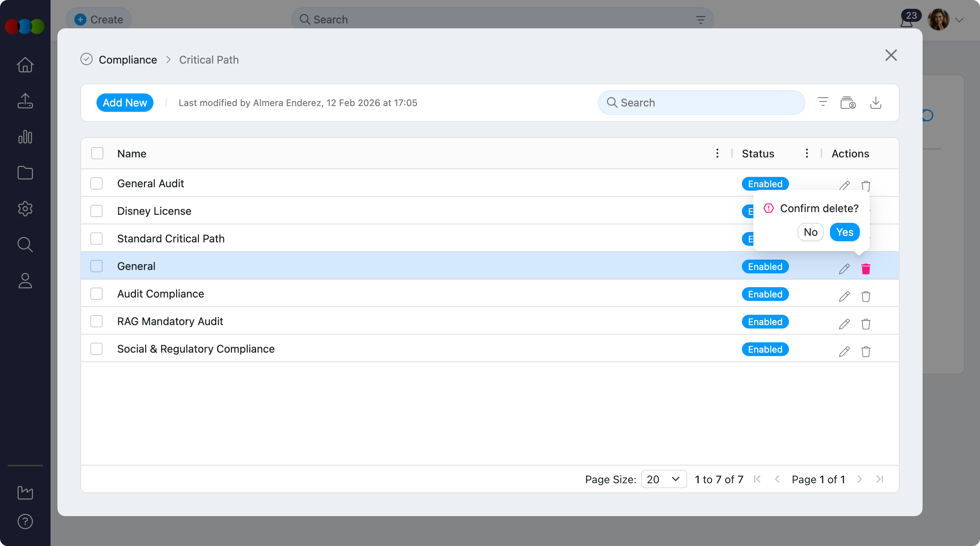980x546 pixels.
Task: Click the download export icon
Action: [x=875, y=103]
